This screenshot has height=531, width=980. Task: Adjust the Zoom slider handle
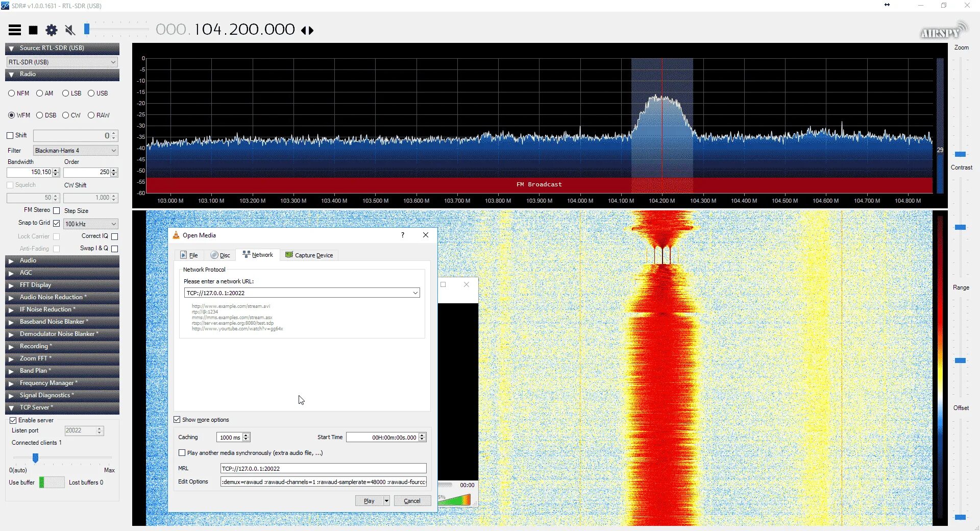click(960, 154)
